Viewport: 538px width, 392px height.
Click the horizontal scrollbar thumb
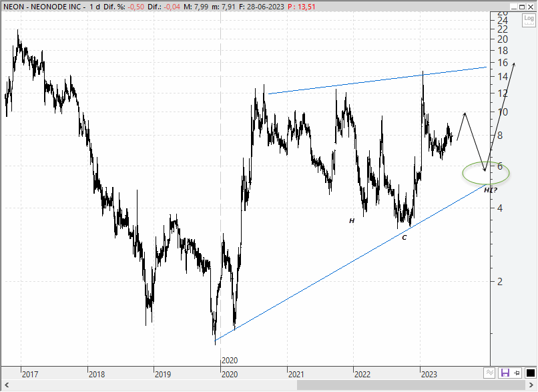point(411,385)
